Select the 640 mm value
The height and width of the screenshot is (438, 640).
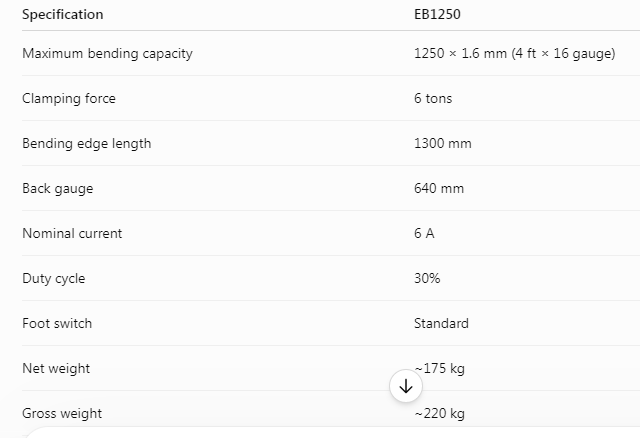(x=439, y=188)
